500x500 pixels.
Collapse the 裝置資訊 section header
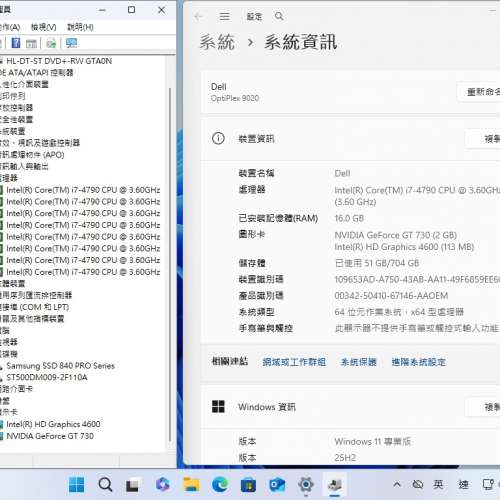click(351, 139)
